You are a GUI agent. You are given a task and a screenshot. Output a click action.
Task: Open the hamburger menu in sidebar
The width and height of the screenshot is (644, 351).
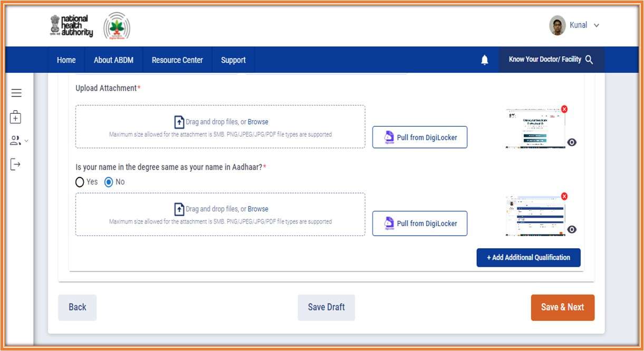[x=16, y=93]
